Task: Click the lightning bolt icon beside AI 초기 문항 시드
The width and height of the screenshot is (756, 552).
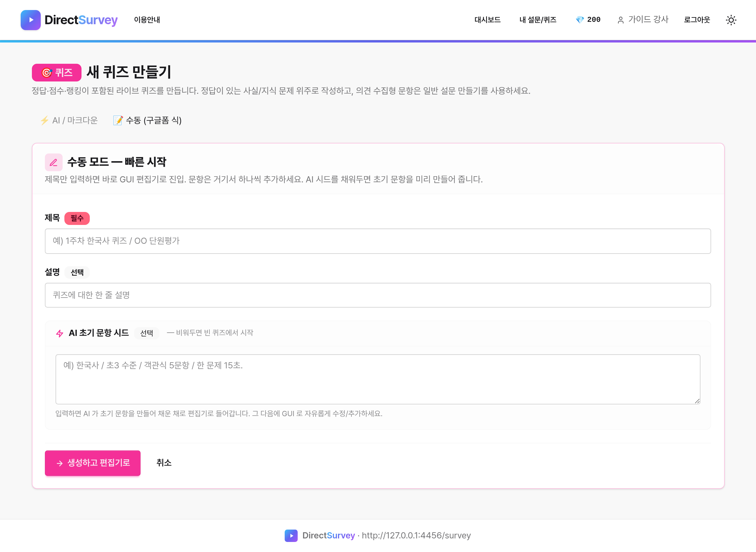Action: (x=59, y=333)
